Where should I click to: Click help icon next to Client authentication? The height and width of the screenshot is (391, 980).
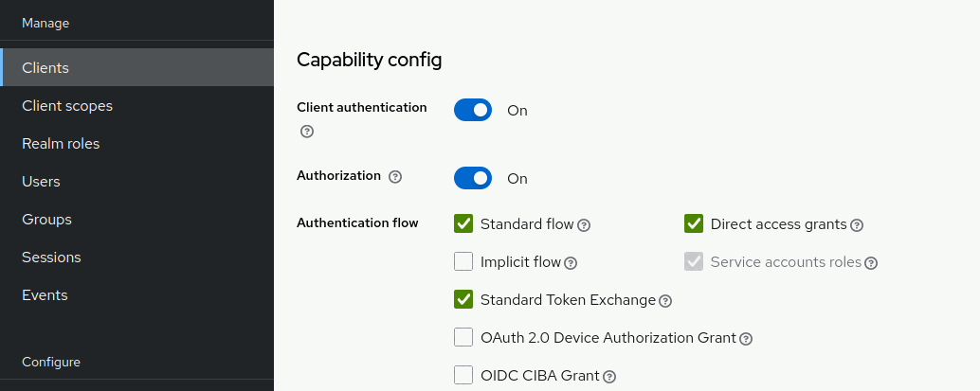307,132
